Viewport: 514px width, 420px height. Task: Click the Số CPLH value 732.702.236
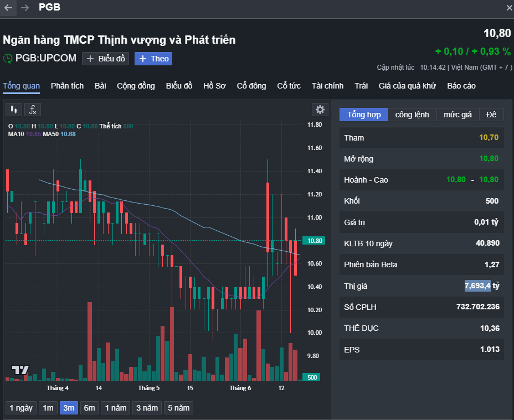pyautogui.click(x=478, y=307)
